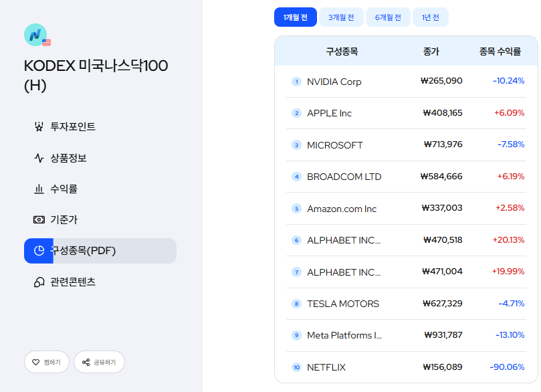The image size is (541, 392).
Task: Click rank badge 5 beside Amazon.com Inc
Action: tap(296, 209)
